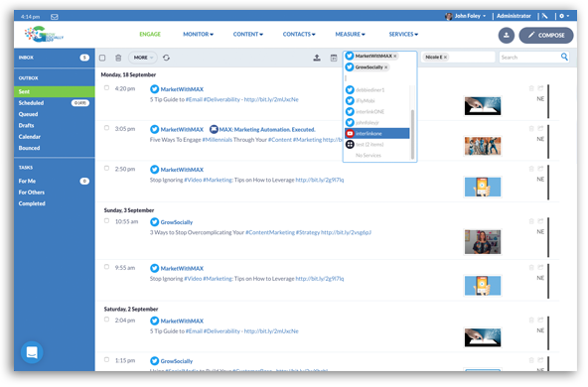Refresh the sent message list
This screenshot has width=588, height=387.
click(166, 58)
